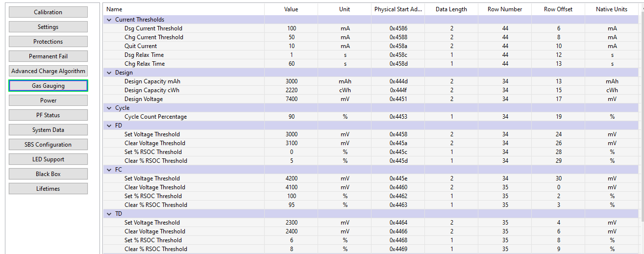Edit the Dsg Current Threshold value
Image resolution: width=644 pixels, height=254 pixels.
click(x=291, y=28)
